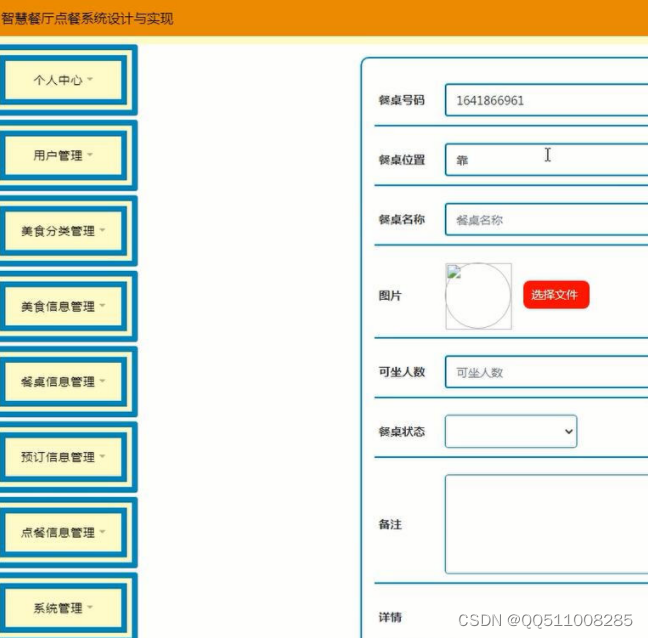Click the 图片 field label
Viewport: 648px width, 638px height.
(x=390, y=295)
